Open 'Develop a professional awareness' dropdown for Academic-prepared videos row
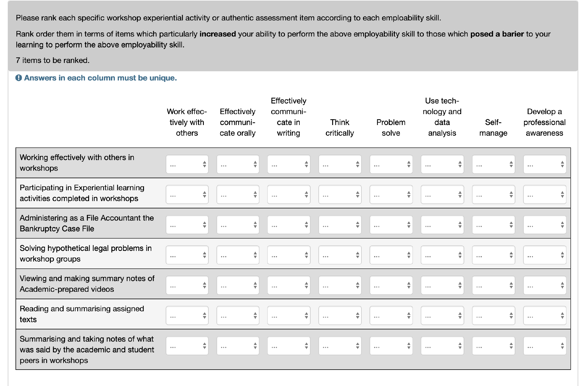Image resolution: width=588 pixels, height=386 pixels. coord(544,285)
